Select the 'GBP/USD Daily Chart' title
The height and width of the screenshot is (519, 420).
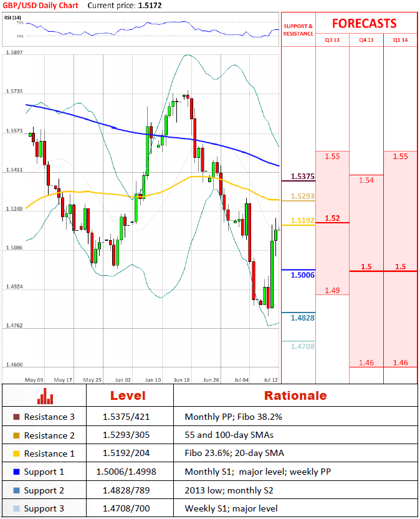(x=41, y=6)
